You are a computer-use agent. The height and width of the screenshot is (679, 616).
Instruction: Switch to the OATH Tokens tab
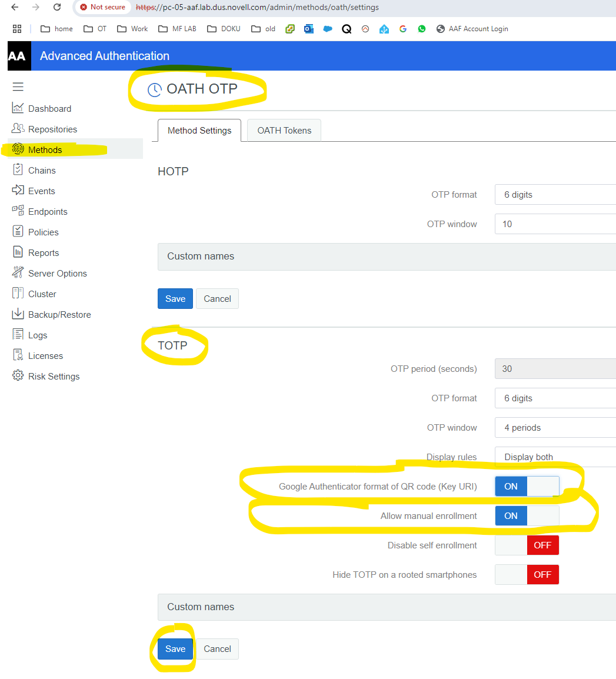tap(284, 130)
